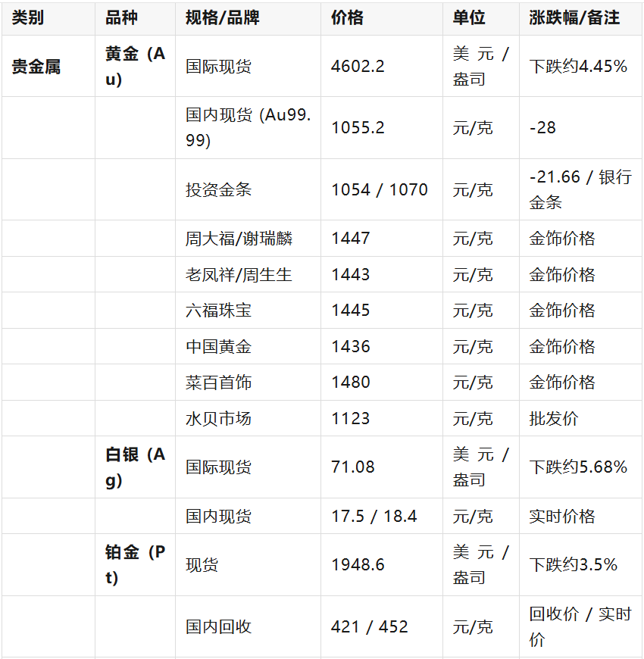
Task: Select the 规格/品牌 column header
Action: [x=223, y=18]
